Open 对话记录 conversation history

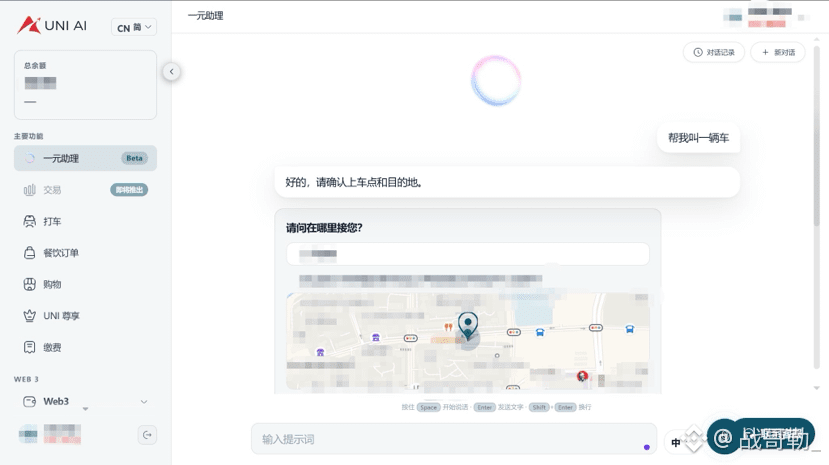coord(714,52)
